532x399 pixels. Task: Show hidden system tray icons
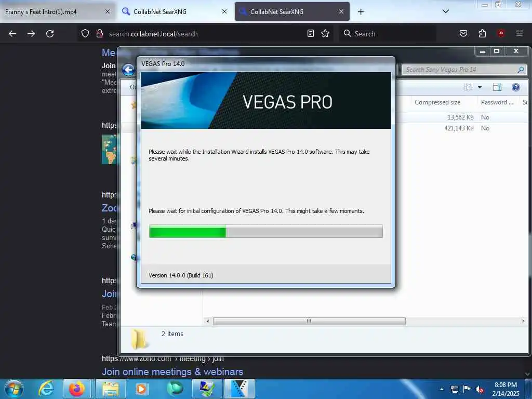(x=442, y=389)
